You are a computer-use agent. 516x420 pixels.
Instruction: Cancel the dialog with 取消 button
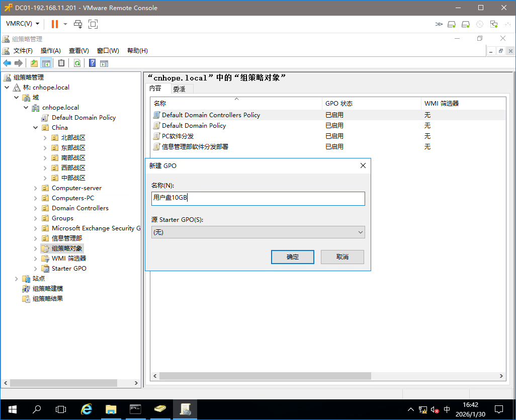pos(342,257)
